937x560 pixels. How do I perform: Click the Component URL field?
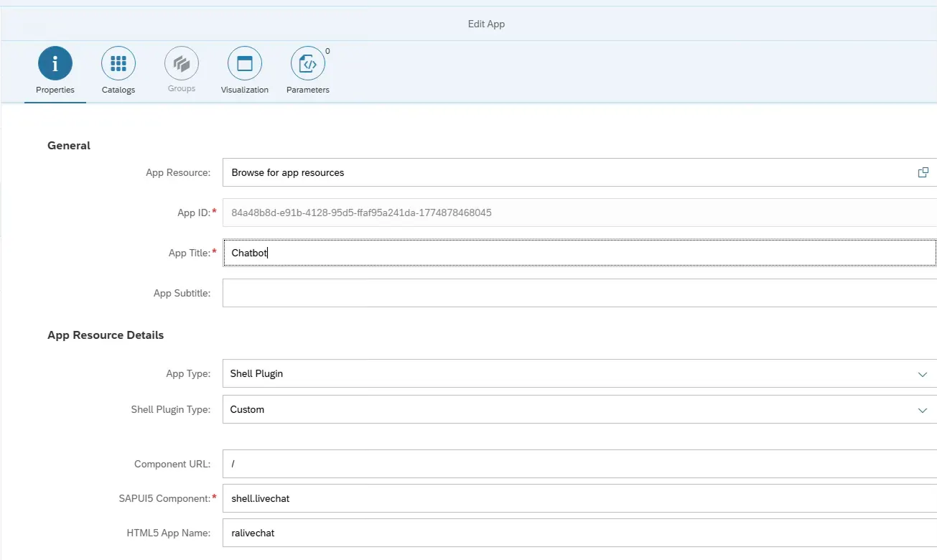[x=503, y=463]
